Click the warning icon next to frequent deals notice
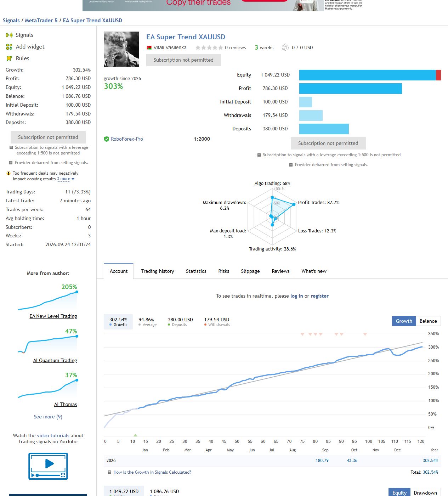The image size is (448, 496). pos(8,173)
